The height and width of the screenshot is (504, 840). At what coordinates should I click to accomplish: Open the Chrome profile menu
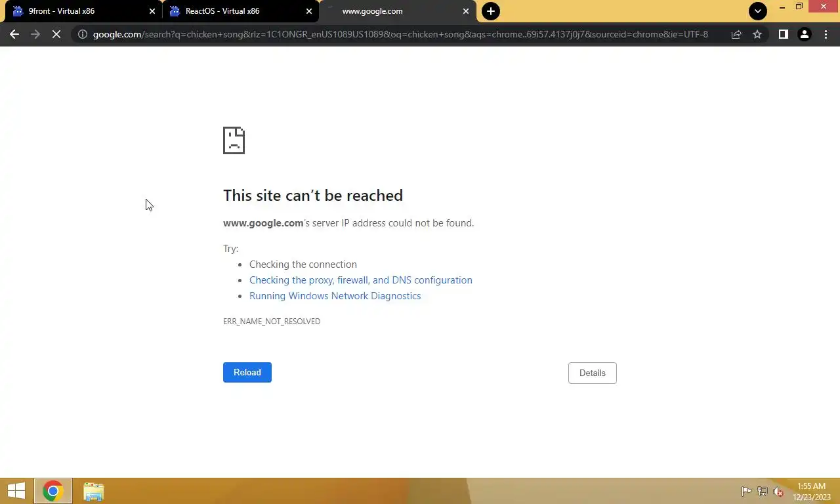[804, 34]
